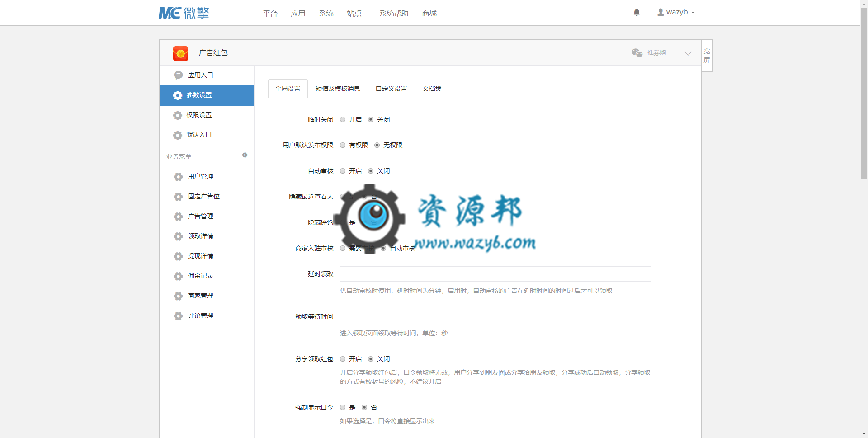This screenshot has height=438, width=868.
Task: Switch to the 短信及模板消息 tab
Action: point(338,89)
